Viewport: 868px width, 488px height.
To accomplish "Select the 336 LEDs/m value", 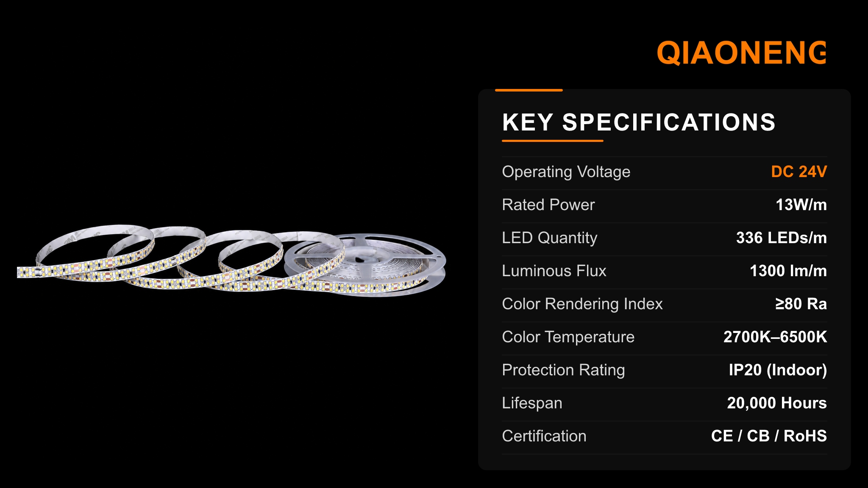I will pyautogui.click(x=781, y=238).
